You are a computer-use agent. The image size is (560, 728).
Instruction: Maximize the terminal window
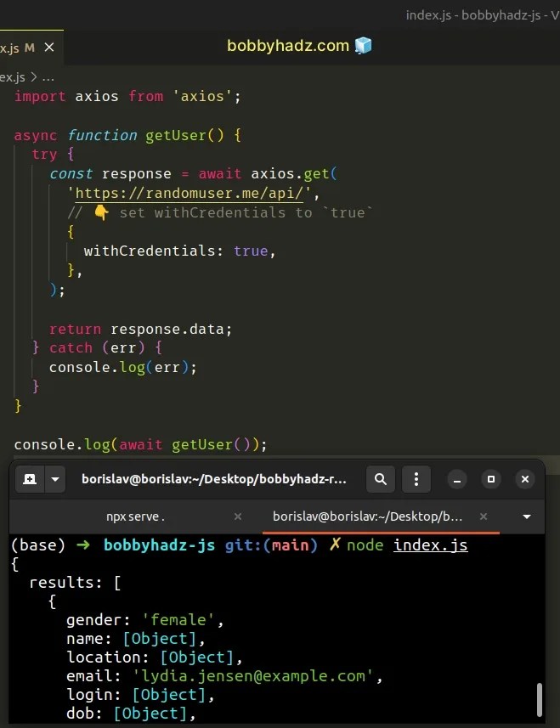(x=491, y=480)
